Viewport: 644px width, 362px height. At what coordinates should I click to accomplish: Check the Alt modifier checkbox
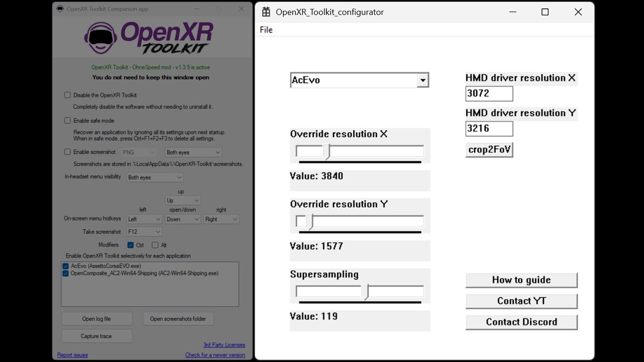tap(155, 245)
